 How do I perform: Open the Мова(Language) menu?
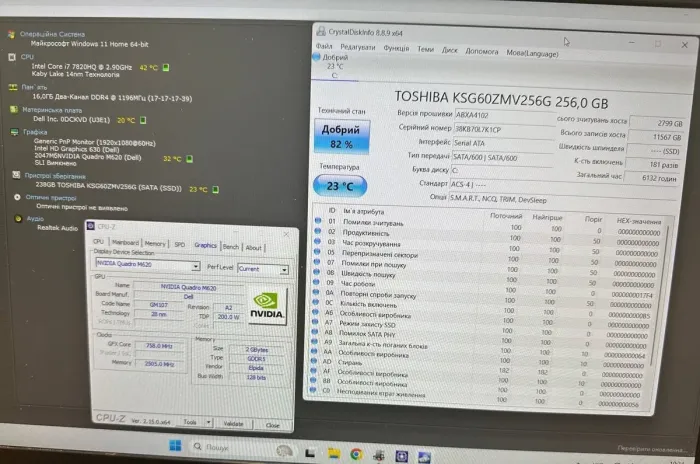pos(532,53)
